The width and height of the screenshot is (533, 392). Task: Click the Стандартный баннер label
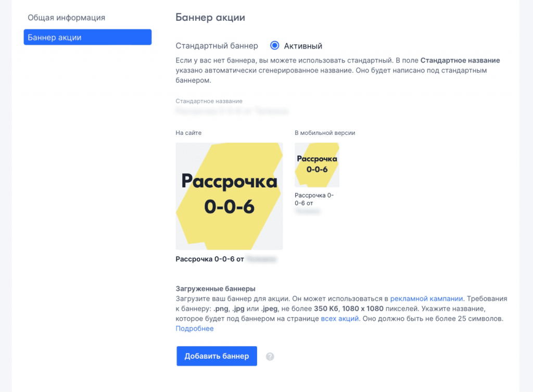tap(217, 46)
